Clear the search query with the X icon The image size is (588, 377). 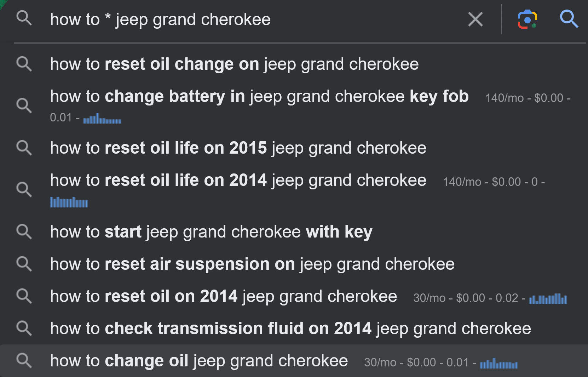[x=475, y=19]
